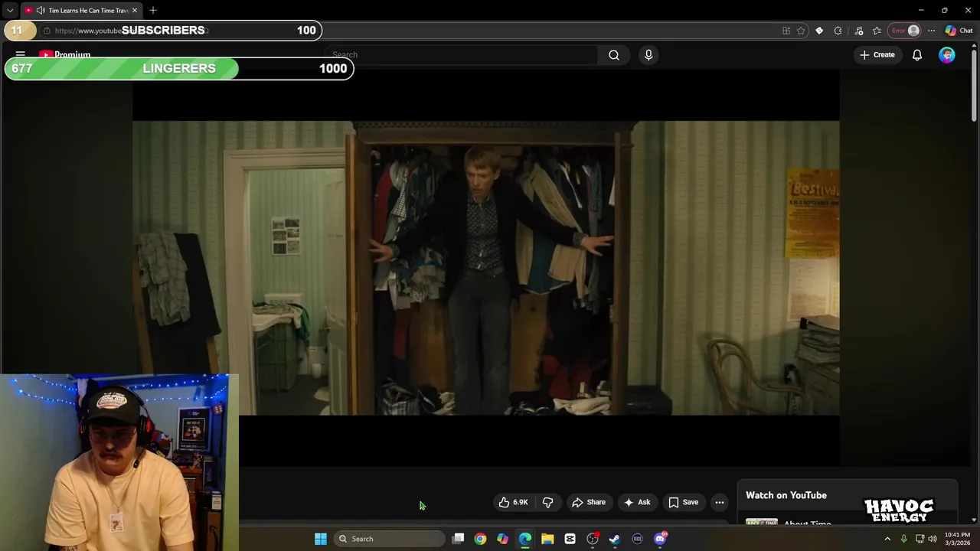
Task: Open the clock showing 10:41 PM
Action: [x=957, y=539]
